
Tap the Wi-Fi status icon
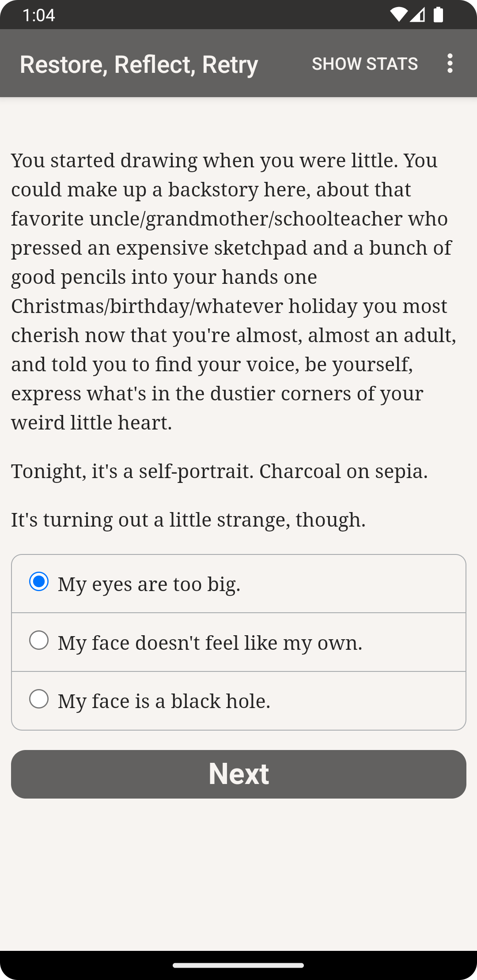point(398,15)
